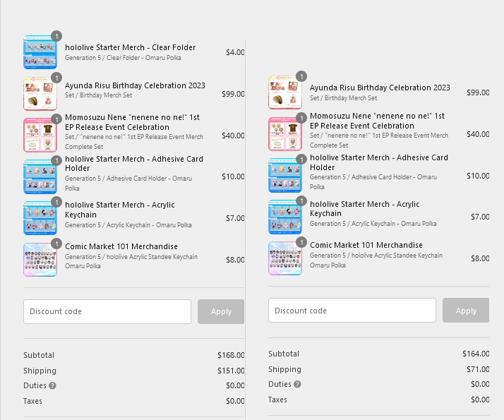Open Duties help icon in right cart
The height and width of the screenshot is (420, 504).
(x=297, y=384)
